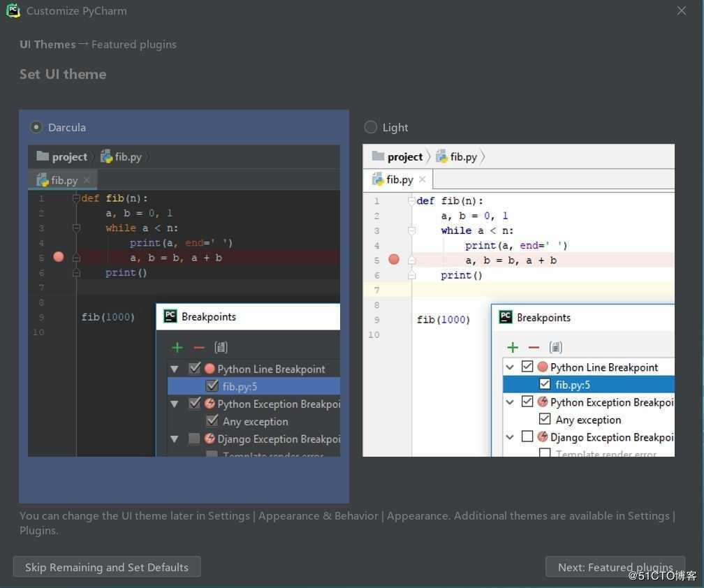Toggle Any exception checkbox in Light preview
Screen dimensions: 704x588
545,419
